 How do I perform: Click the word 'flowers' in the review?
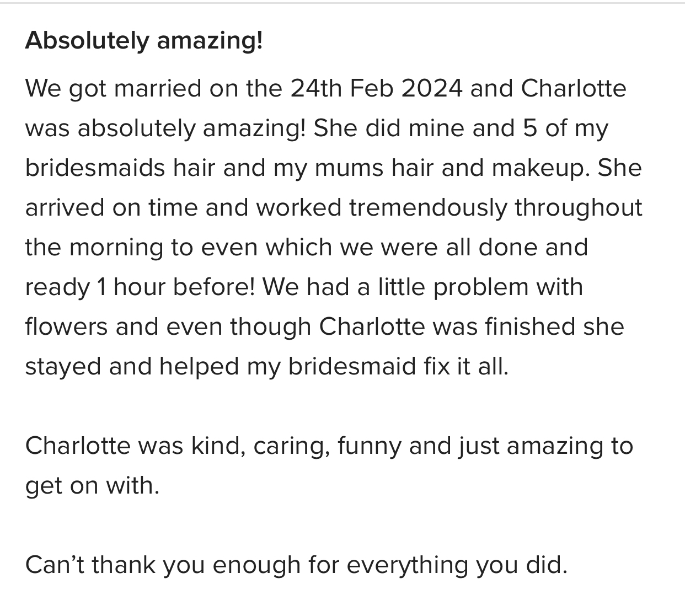coord(67,327)
